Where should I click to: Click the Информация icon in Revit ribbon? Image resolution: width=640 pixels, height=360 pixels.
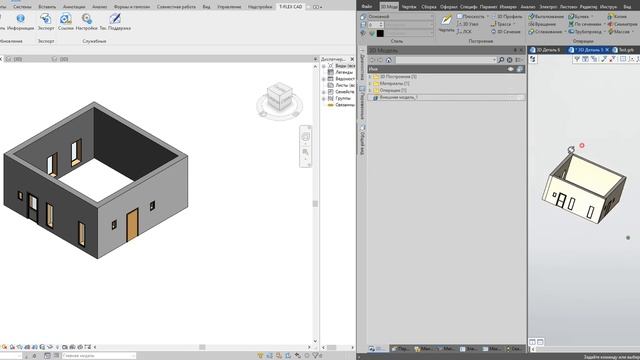point(20,18)
